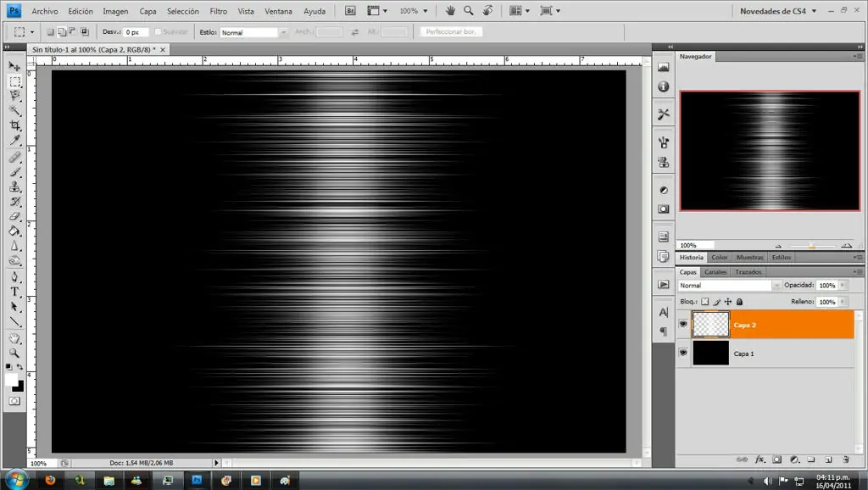Open the Relleno value dropdown arrow
Viewport: 868px width, 490px height.
click(843, 302)
